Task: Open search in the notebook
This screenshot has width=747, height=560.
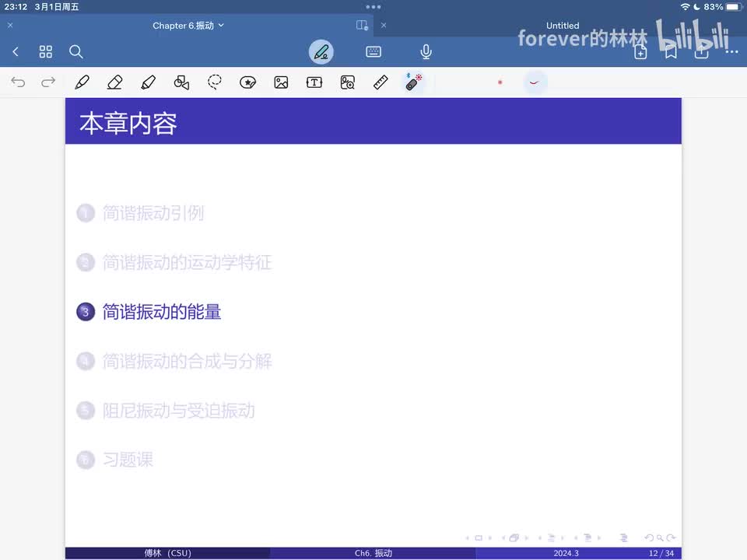Action: coord(76,51)
